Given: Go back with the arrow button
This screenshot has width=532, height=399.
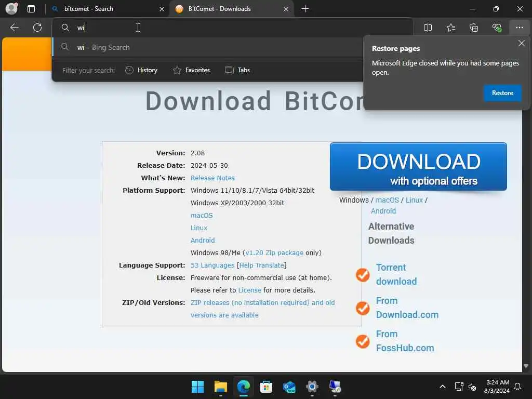Looking at the screenshot, I should pyautogui.click(x=14, y=28).
